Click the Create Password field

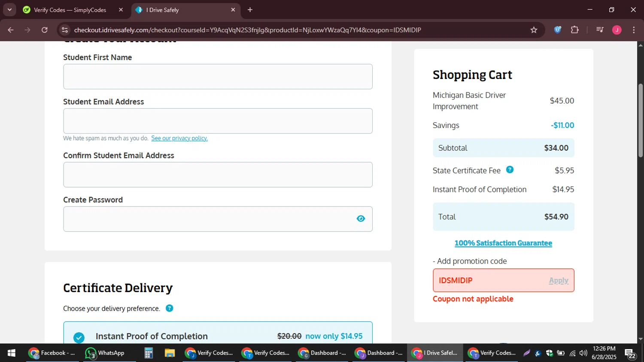point(218,219)
